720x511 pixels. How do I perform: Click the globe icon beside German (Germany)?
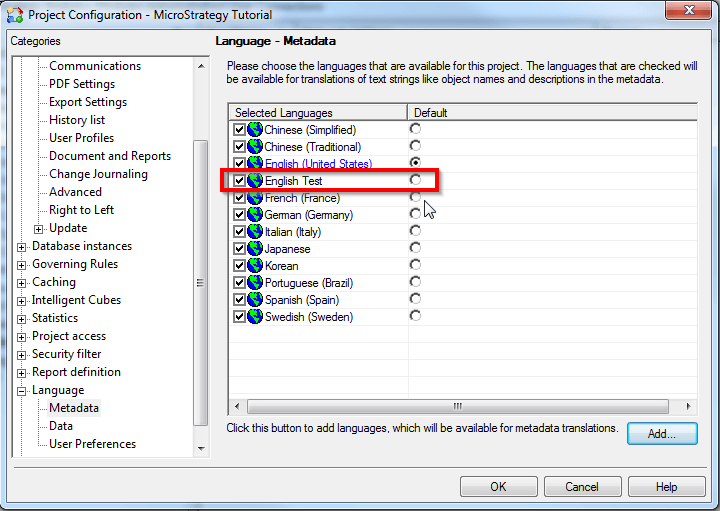[x=255, y=214]
